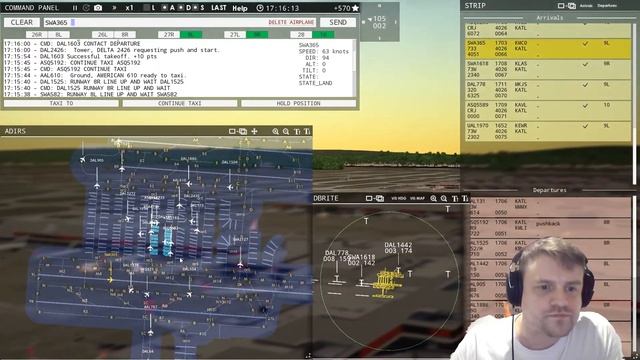The image size is (640, 360).
Task: Decrease ADIRS label text size
Action: click(307, 131)
